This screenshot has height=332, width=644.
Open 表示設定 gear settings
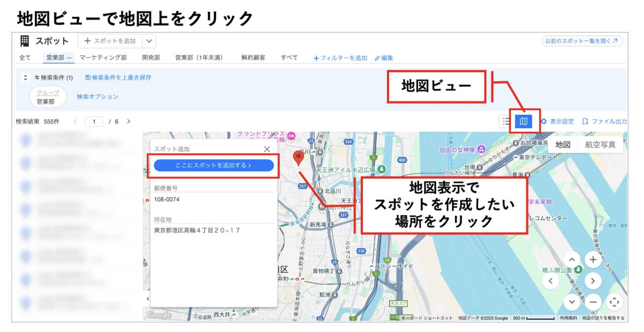(558, 121)
